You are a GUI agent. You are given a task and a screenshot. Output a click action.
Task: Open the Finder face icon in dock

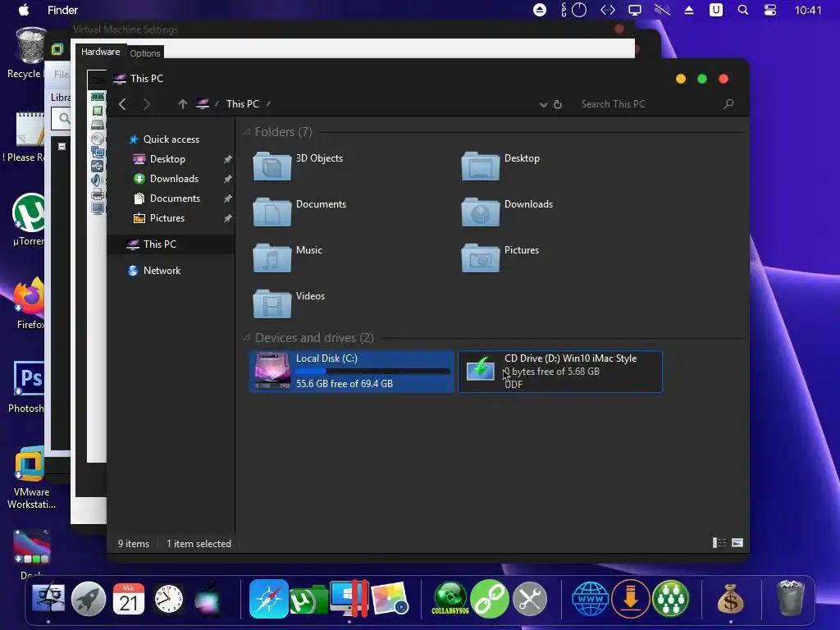48,598
